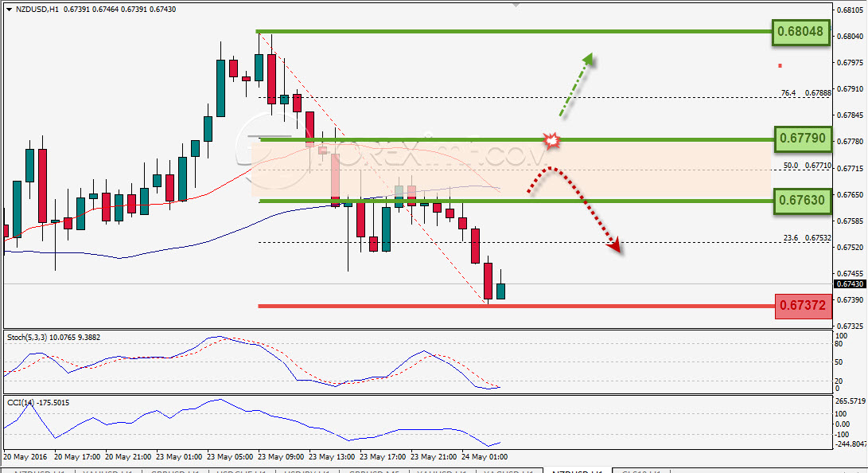This screenshot has height=473, width=868.
Task: Click CCI scale value "265.5719"
Action: [x=850, y=401]
